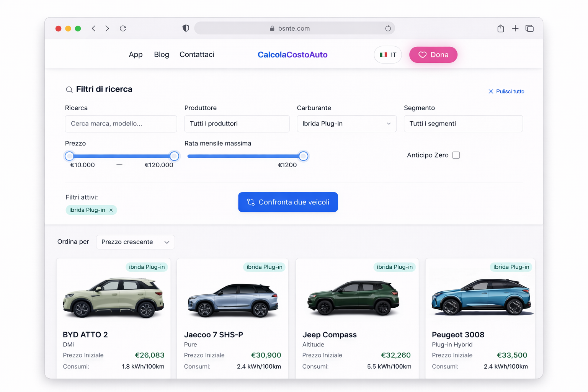588x392 pixels.
Task: Click the search magnifier icon beside Filtri di ricerca
Action: pyautogui.click(x=69, y=89)
